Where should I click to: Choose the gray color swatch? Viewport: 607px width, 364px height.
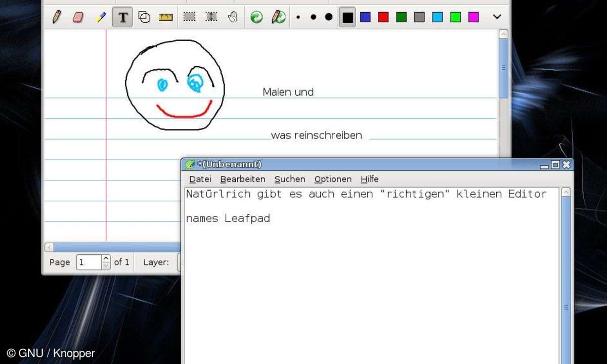(x=419, y=17)
